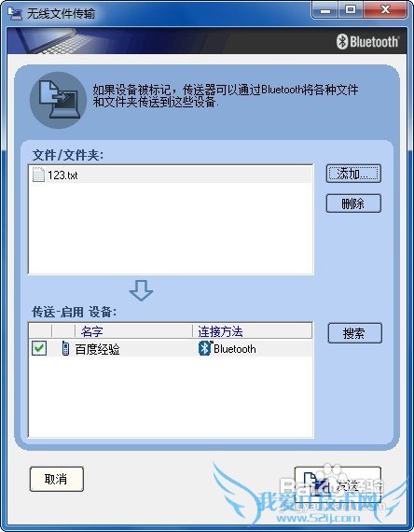Select the 百度经验 device row
Image resolution: width=414 pixels, height=532 pixels.
(171, 348)
